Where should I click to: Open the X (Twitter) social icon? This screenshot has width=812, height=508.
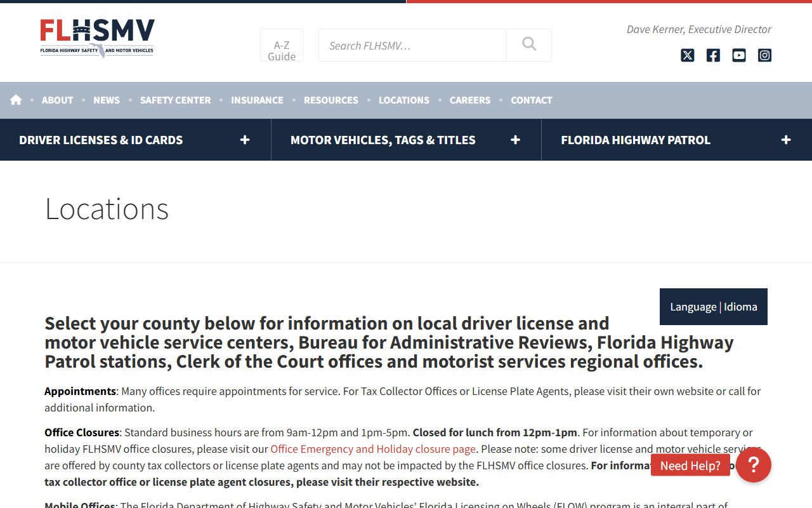(x=688, y=55)
